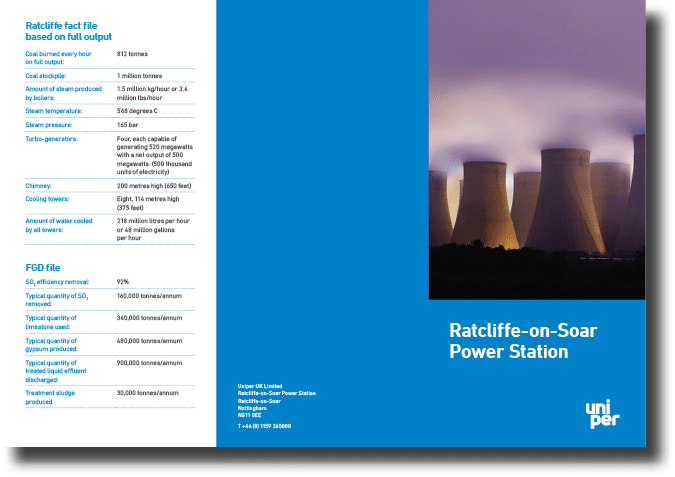Select the FGD file heading
This screenshot has height=477, width=675.
(44, 267)
